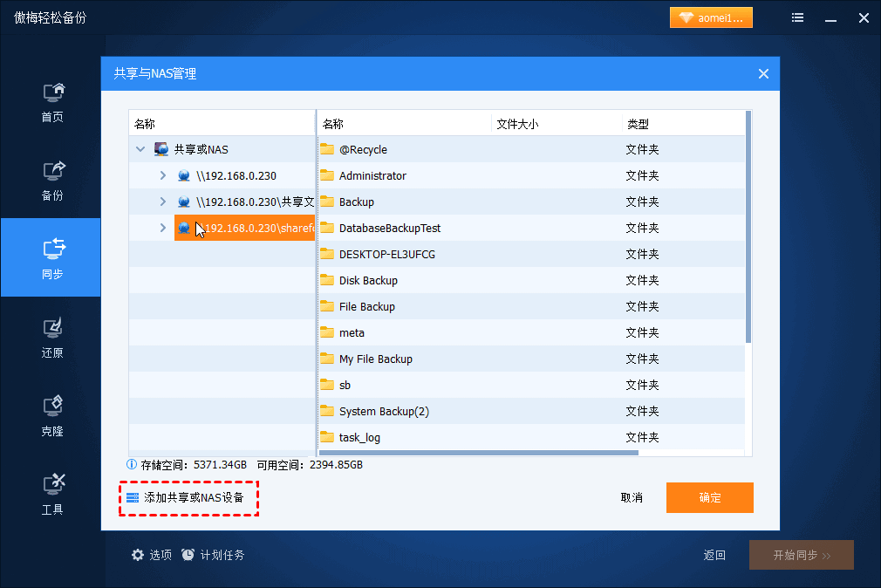Click the 取消 cancel button
Viewport: 881px width, 588px height.
pyautogui.click(x=632, y=497)
